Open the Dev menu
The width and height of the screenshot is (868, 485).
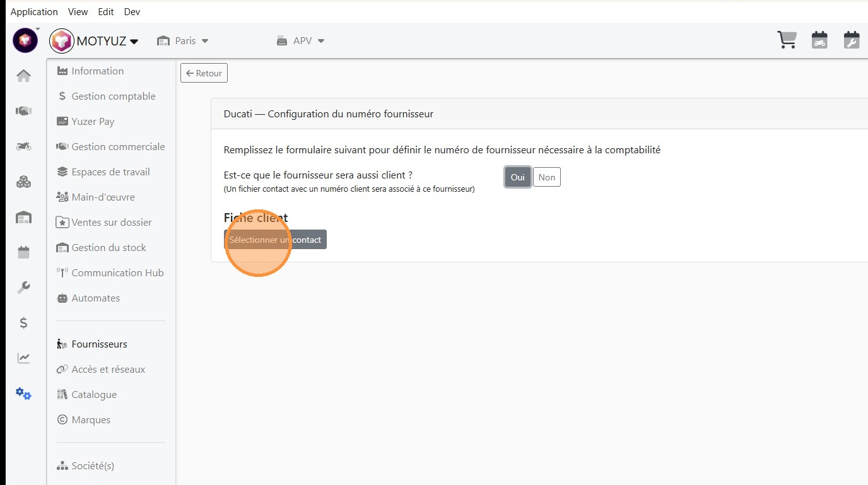click(132, 12)
